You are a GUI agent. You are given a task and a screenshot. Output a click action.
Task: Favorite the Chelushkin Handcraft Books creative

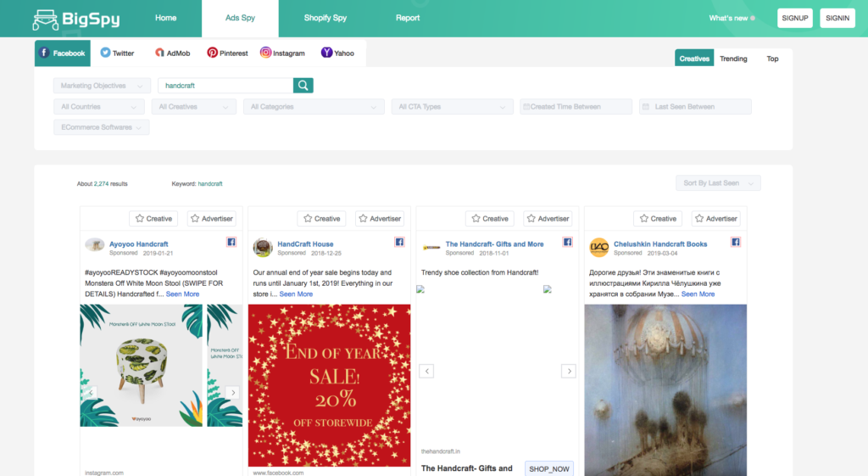point(658,218)
